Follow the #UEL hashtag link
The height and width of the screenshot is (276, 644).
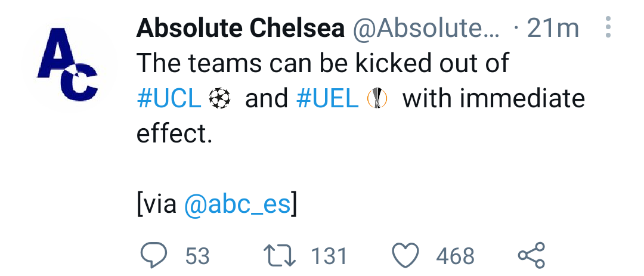327,99
